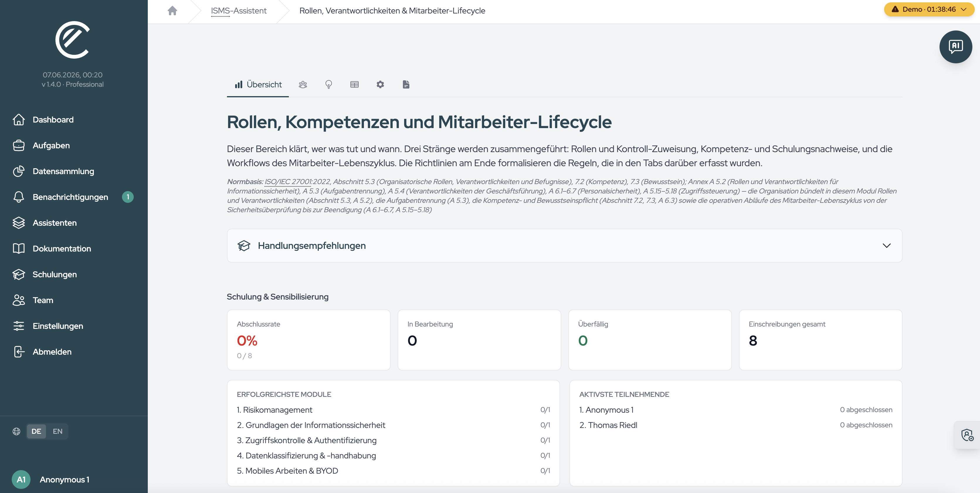Click the In Bearbeitung card
Screen dimensions: 980x493
pos(479,340)
